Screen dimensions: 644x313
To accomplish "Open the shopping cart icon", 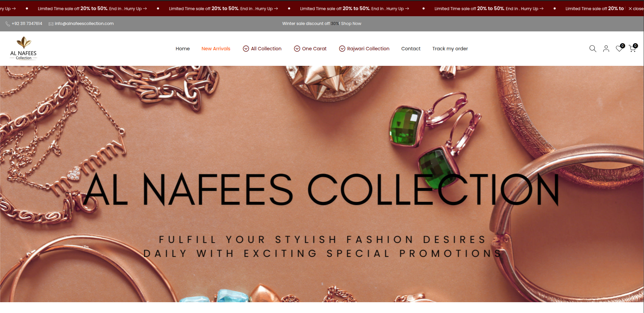I will (x=633, y=49).
